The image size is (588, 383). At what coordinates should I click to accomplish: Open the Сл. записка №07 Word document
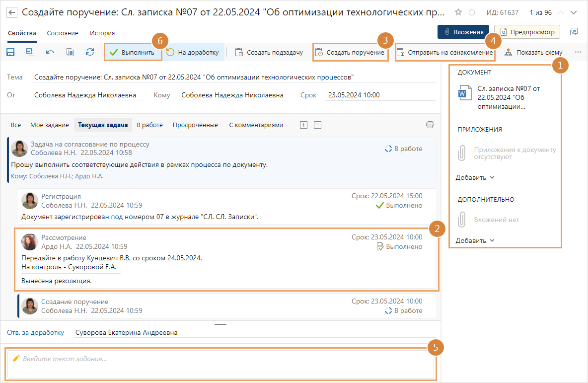pyautogui.click(x=502, y=97)
